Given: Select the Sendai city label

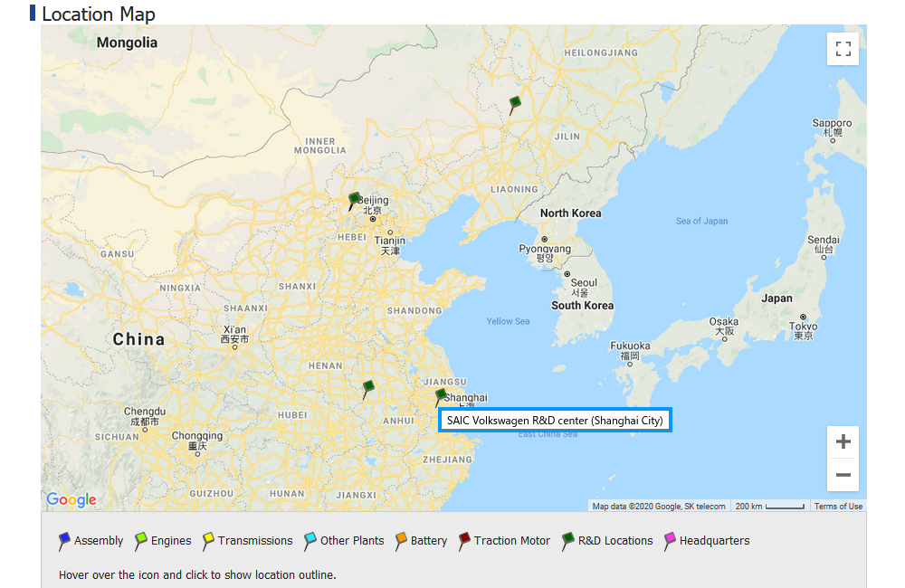Looking at the screenshot, I should click(824, 244).
